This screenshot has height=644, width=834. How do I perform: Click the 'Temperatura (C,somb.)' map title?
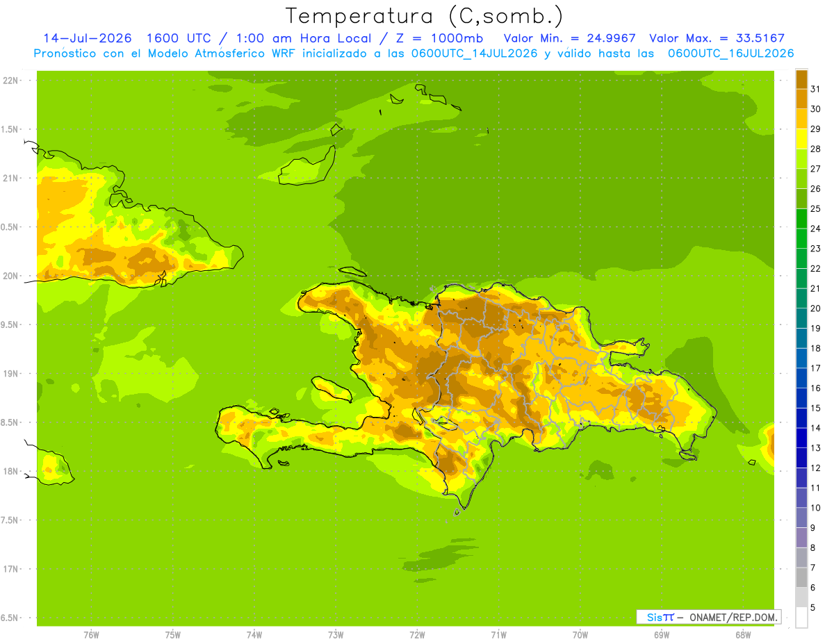tap(424, 16)
